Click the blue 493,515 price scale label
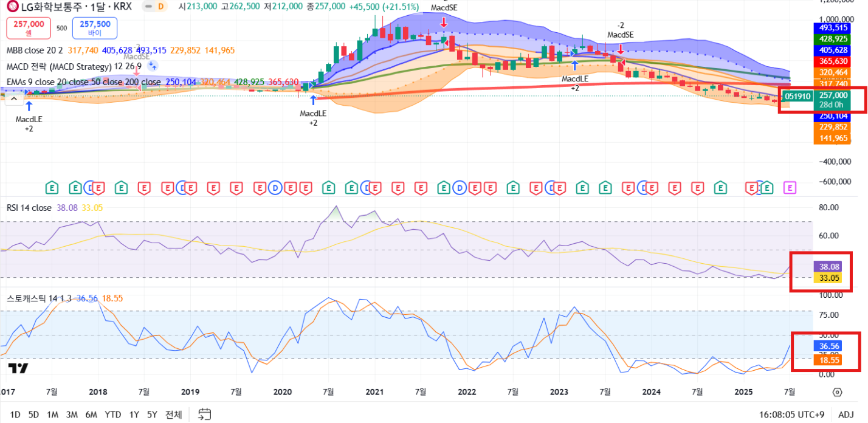Screen dimensions: 868x423 click(x=833, y=28)
